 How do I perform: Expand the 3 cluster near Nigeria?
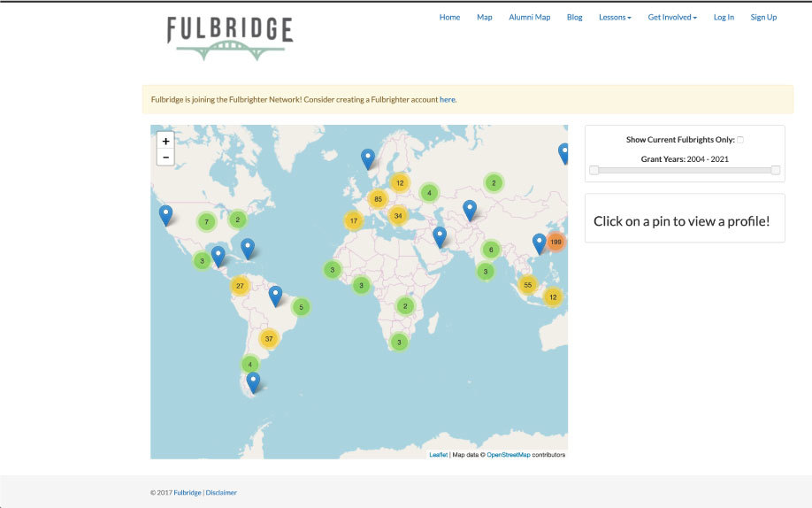pos(362,285)
